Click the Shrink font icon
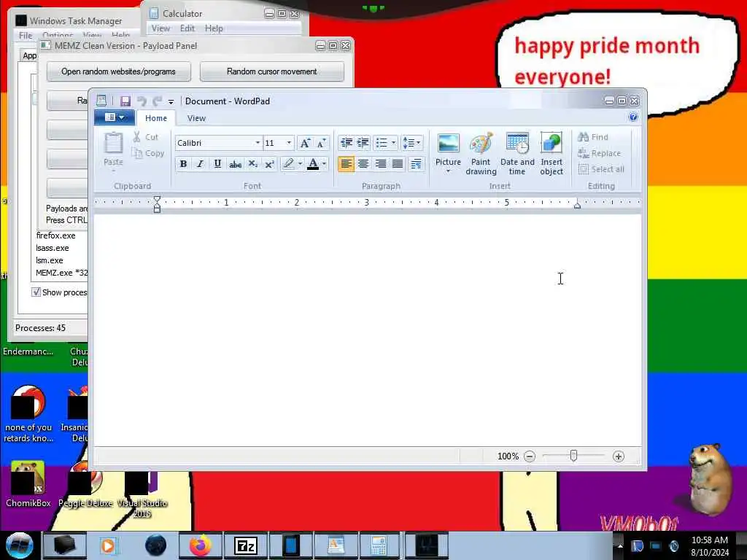Image resolution: width=747 pixels, height=560 pixels. 322,143
